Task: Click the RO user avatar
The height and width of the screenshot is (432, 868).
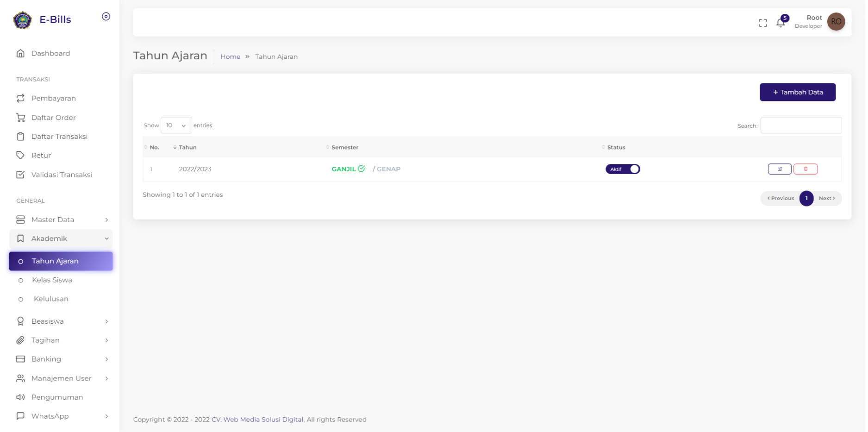Action: pos(836,22)
